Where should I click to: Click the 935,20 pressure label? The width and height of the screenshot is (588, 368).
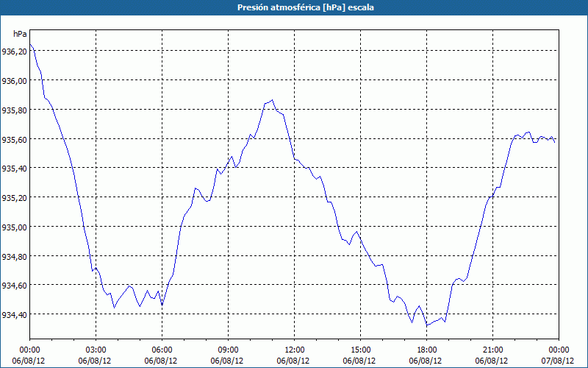[14, 198]
